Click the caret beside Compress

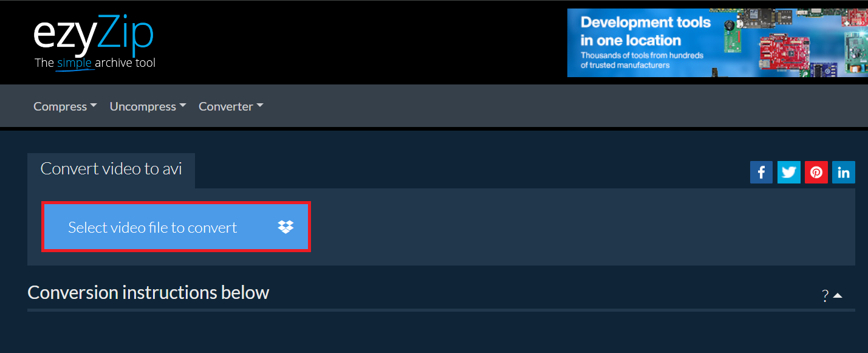coord(94,106)
